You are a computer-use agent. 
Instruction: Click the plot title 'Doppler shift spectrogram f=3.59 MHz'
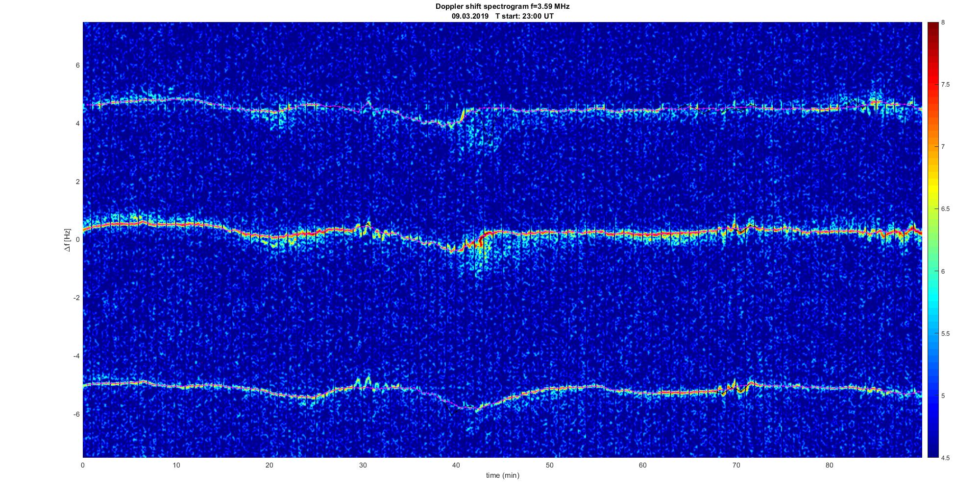(x=502, y=7)
